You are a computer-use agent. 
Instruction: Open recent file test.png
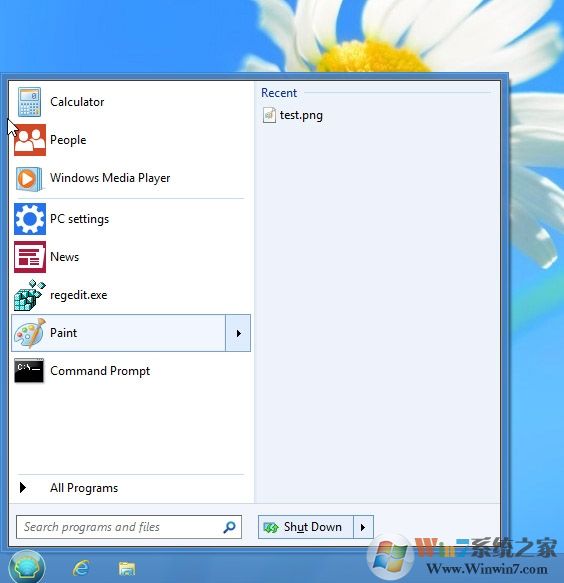pyautogui.click(x=293, y=115)
